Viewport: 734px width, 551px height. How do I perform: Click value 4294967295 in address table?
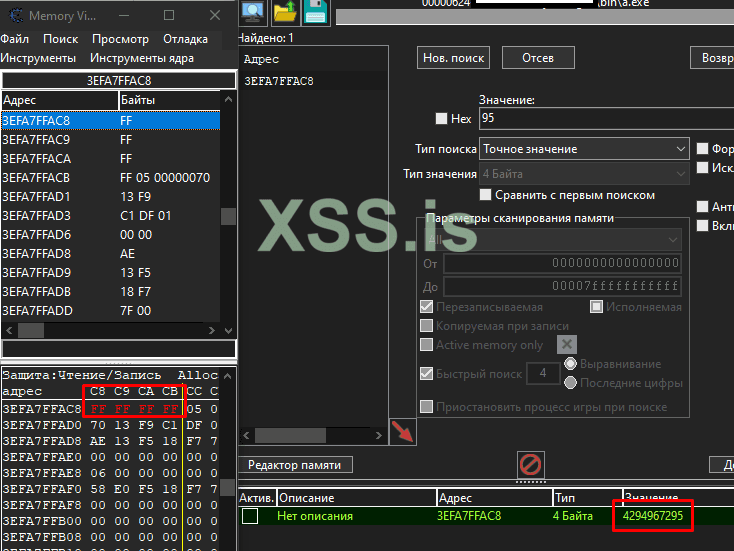click(x=653, y=516)
